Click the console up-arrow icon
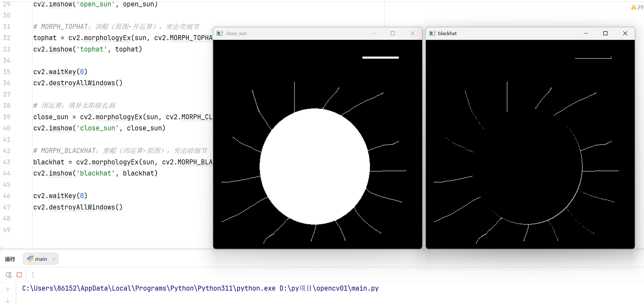This screenshot has width=644, height=304. [8, 290]
